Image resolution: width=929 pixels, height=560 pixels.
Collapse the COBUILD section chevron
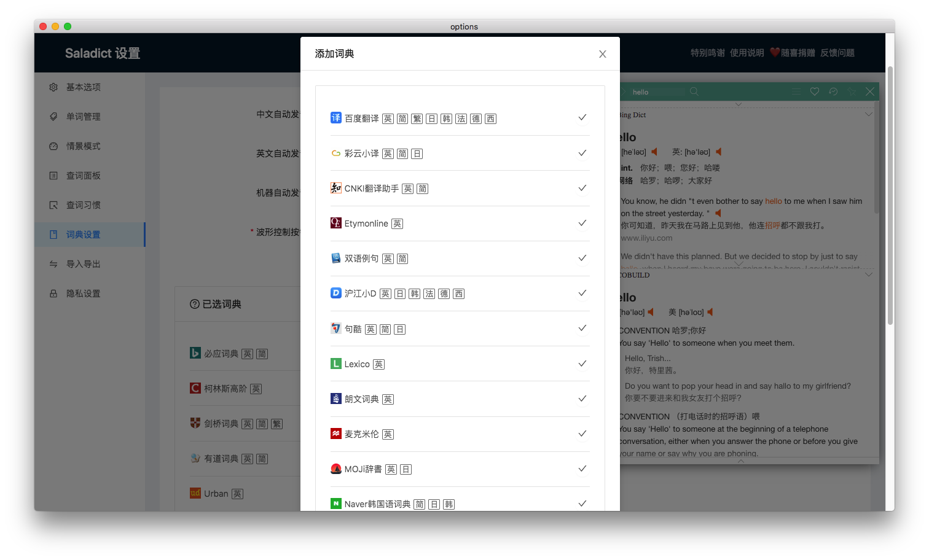869,274
